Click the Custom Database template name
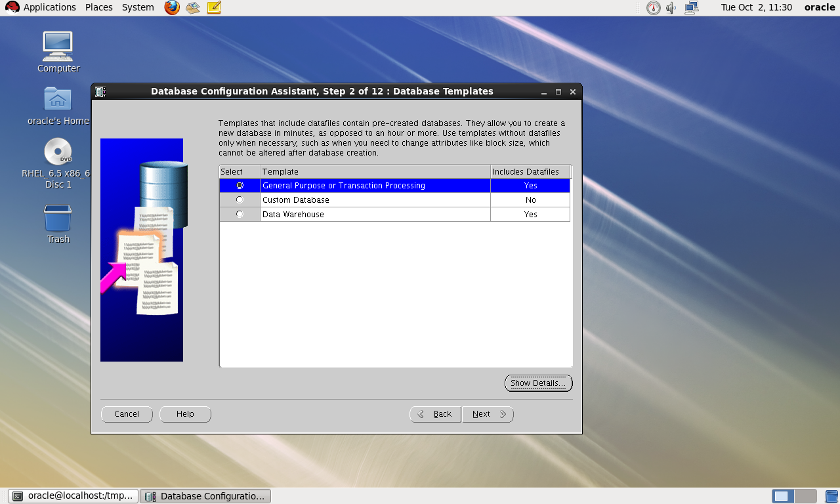Viewport: 840px width, 504px height. point(296,200)
